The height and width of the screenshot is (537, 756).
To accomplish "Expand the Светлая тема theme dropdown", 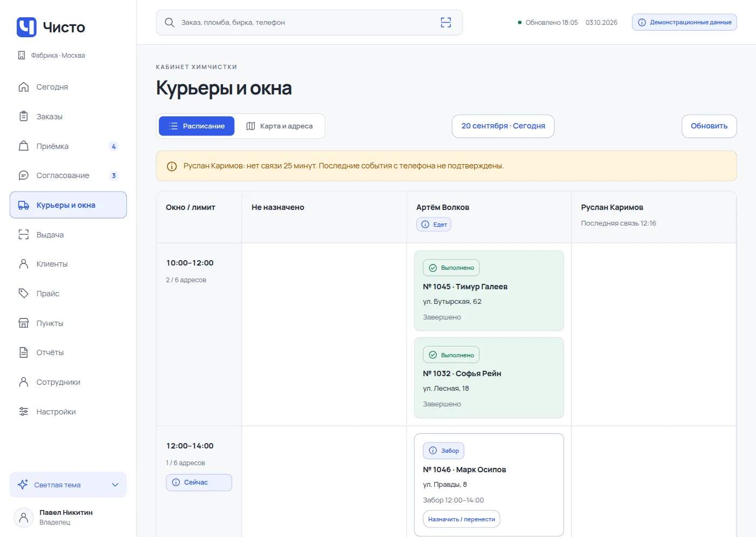I will pos(68,485).
